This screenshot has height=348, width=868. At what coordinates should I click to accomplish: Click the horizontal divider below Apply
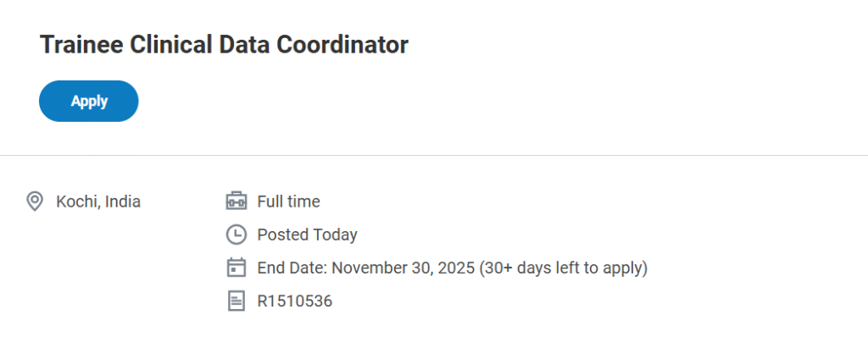(x=434, y=156)
